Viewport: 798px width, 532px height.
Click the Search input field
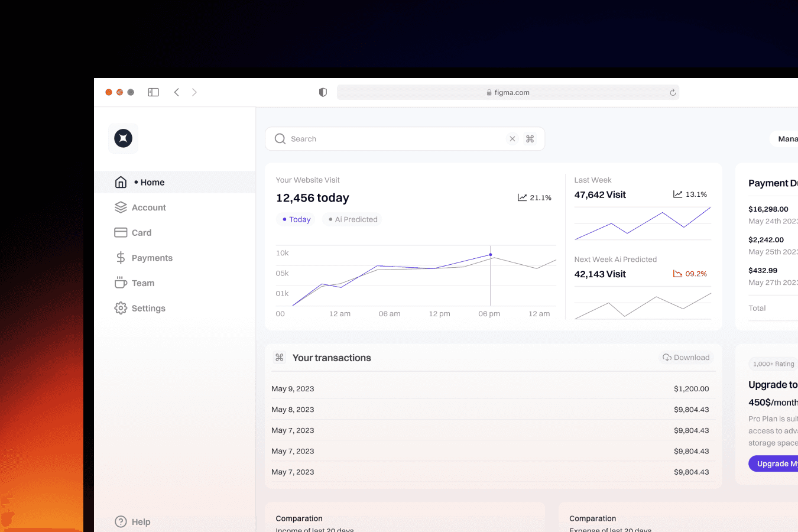point(405,139)
